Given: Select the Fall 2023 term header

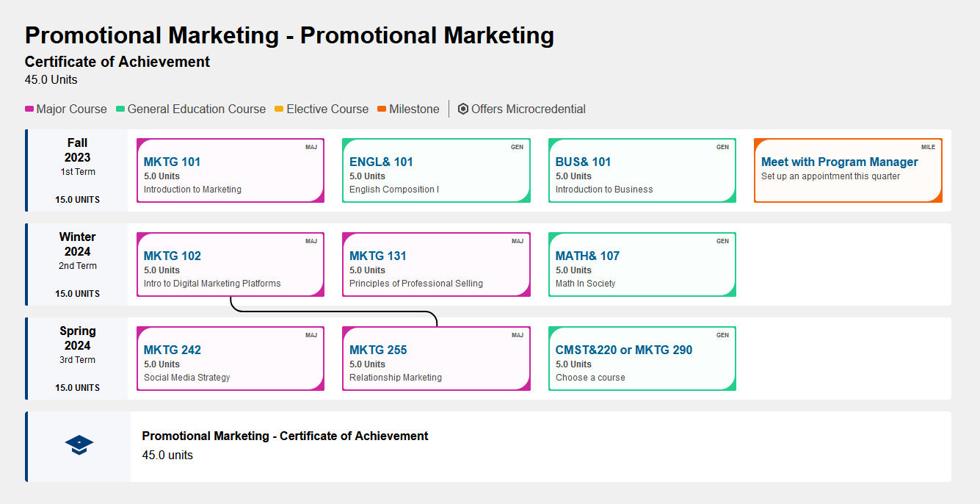Looking at the screenshot, I should click(x=77, y=150).
